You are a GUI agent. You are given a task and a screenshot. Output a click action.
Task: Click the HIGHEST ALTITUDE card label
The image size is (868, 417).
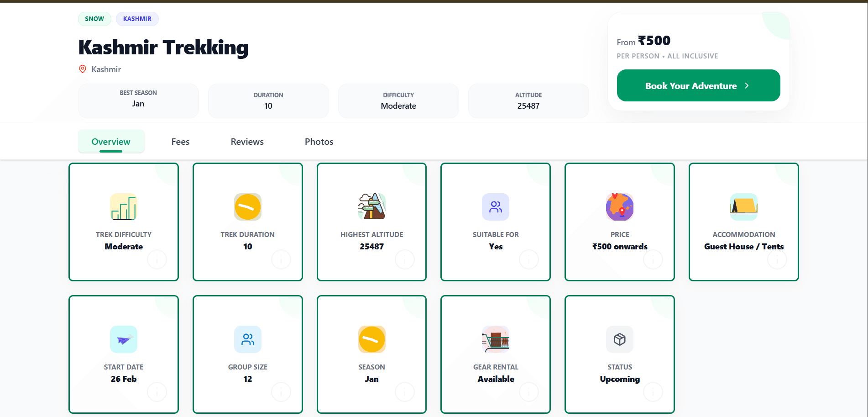tap(372, 235)
